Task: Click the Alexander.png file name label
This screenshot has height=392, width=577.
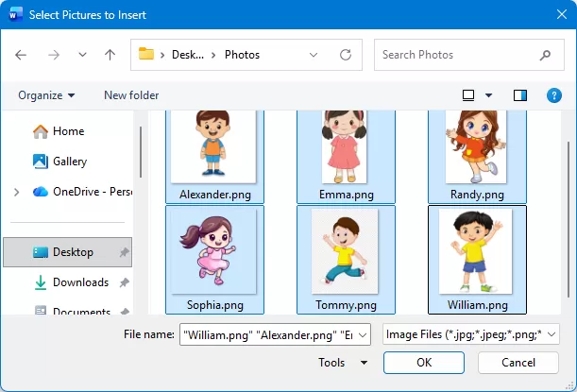Action: tap(215, 195)
